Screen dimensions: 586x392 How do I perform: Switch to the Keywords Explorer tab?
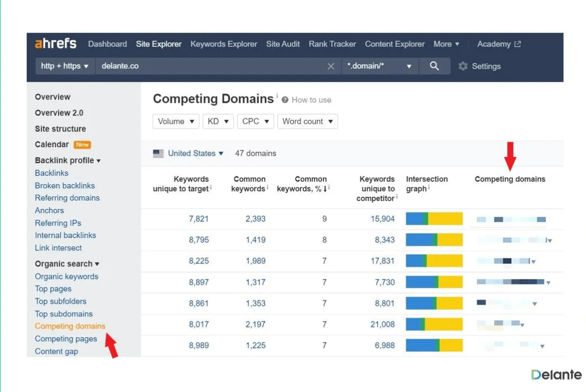(x=224, y=43)
